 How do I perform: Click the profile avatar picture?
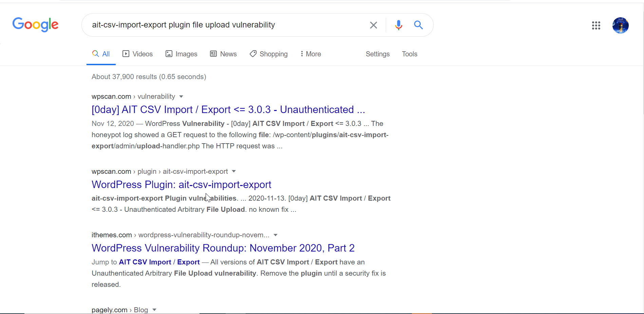tap(621, 25)
